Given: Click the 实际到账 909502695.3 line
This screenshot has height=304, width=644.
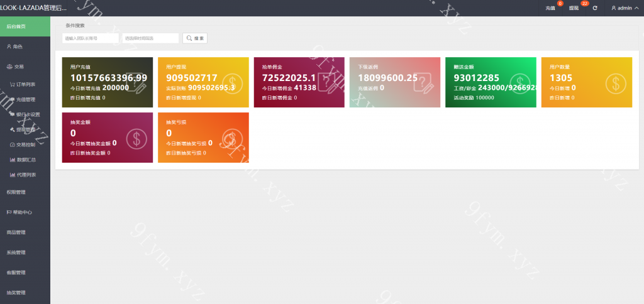Looking at the screenshot, I should [201, 88].
